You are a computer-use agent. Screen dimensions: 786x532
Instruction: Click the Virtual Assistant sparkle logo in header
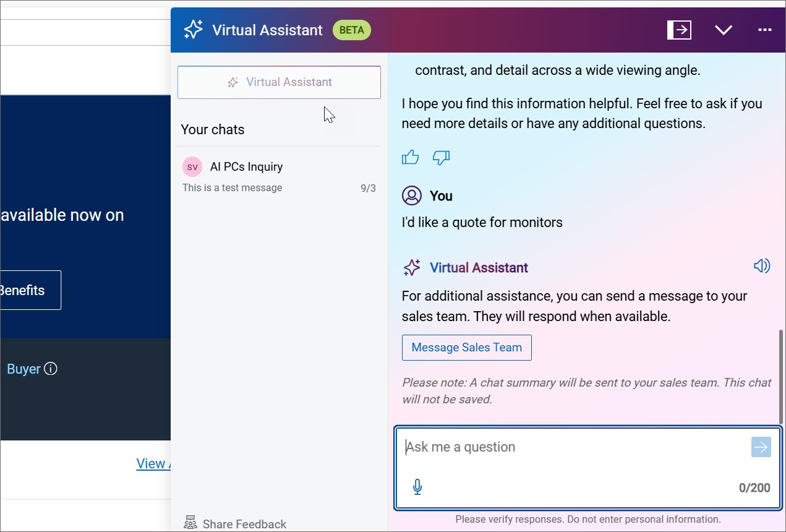(x=193, y=30)
